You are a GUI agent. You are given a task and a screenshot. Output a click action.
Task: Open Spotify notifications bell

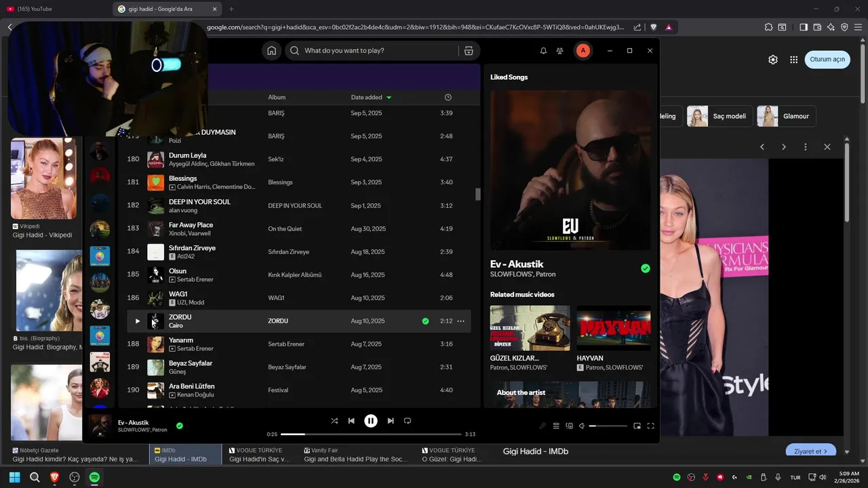pos(543,51)
